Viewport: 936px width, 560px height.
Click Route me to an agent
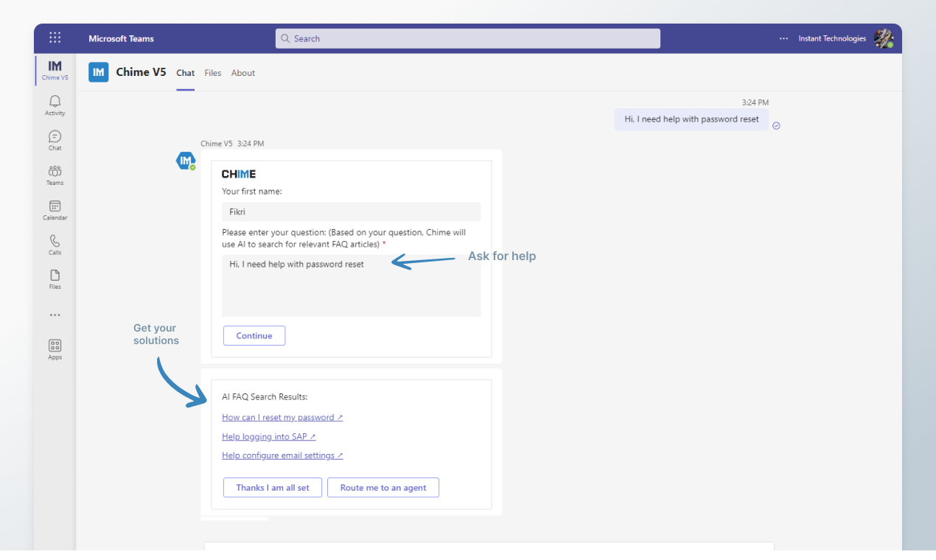coord(383,488)
